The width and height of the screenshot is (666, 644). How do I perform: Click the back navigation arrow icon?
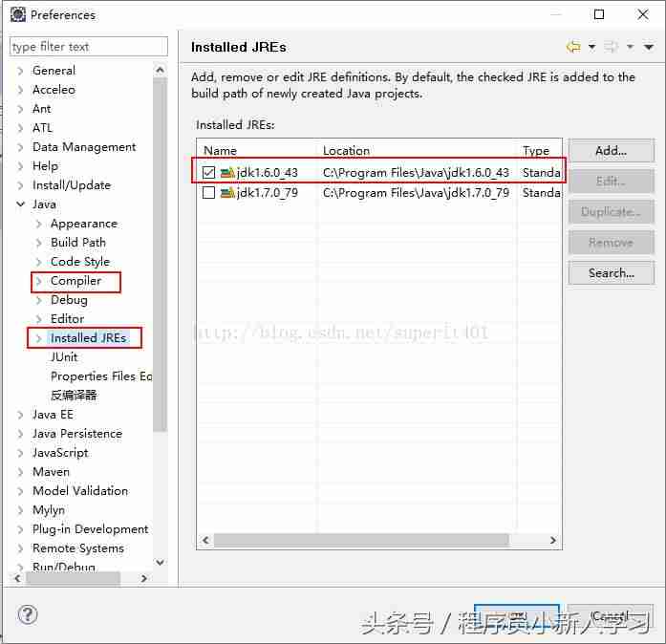(x=573, y=46)
